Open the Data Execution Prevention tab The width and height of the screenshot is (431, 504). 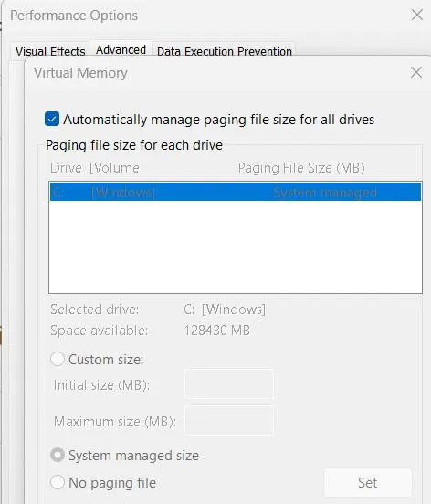[x=225, y=51]
